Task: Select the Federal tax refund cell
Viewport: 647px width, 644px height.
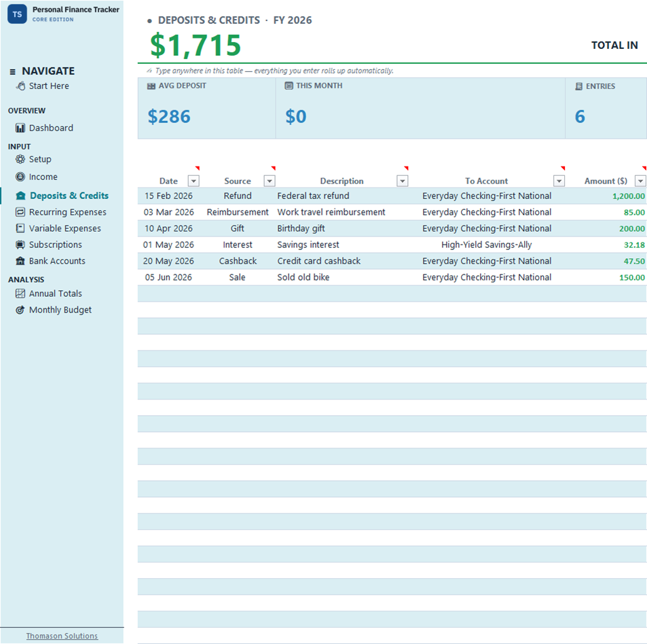Action: [x=342, y=196]
